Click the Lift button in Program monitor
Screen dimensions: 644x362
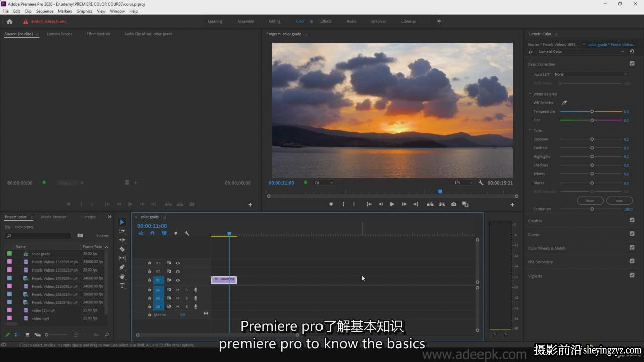click(430, 204)
